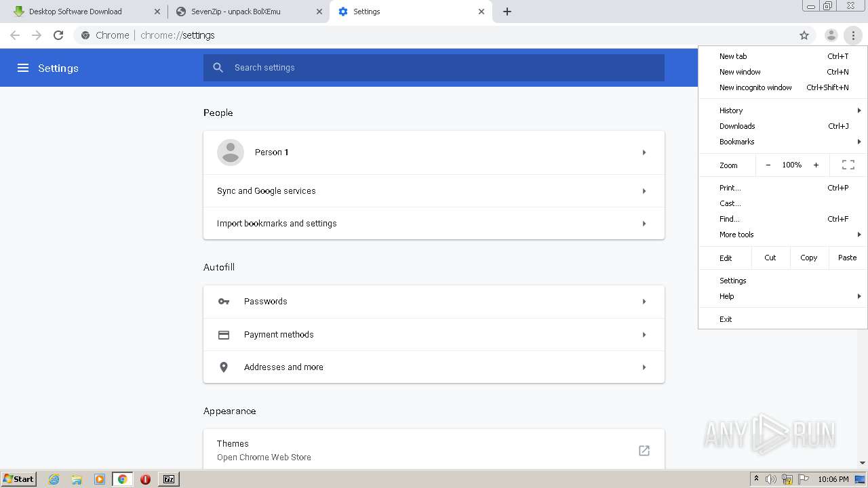Open the Help submenu
Viewport: 868px width, 488px height.
[x=783, y=296]
